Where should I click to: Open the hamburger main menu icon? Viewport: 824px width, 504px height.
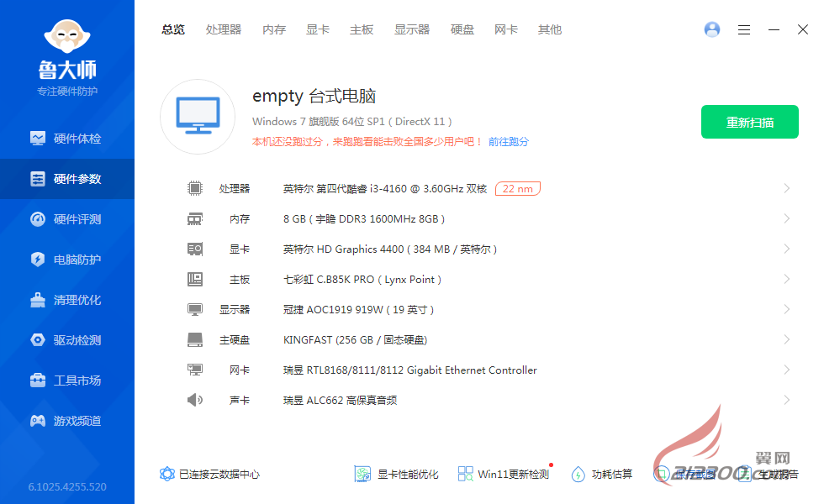(x=743, y=30)
